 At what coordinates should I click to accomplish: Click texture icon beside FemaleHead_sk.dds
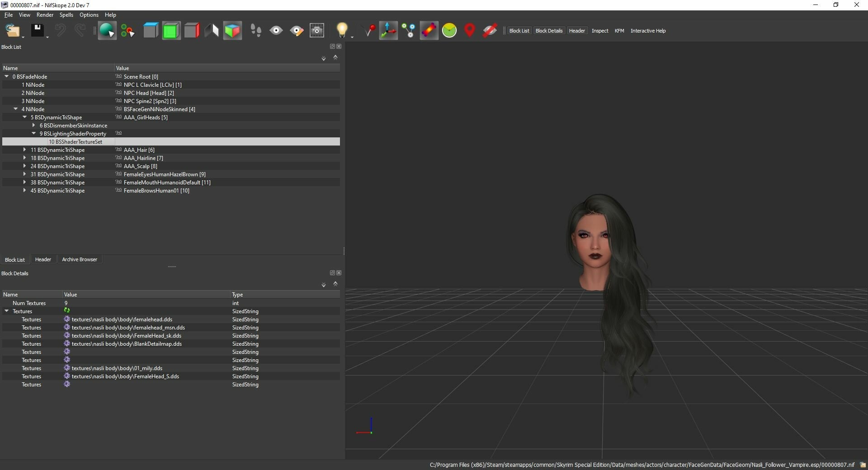67,335
